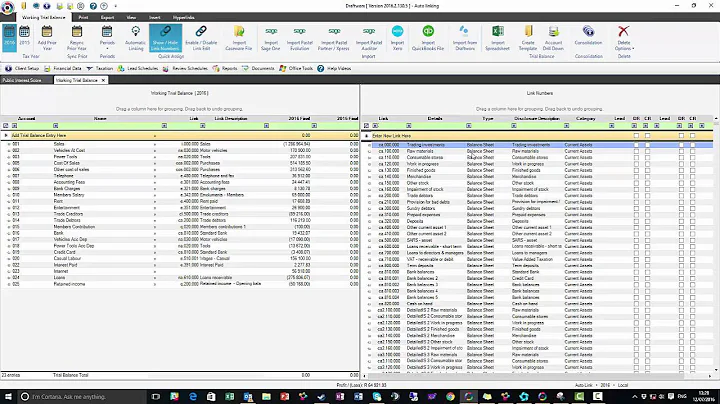Screen dimensions: 720x404
Task: Select the 016 Bank account row
Action: pos(179,233)
